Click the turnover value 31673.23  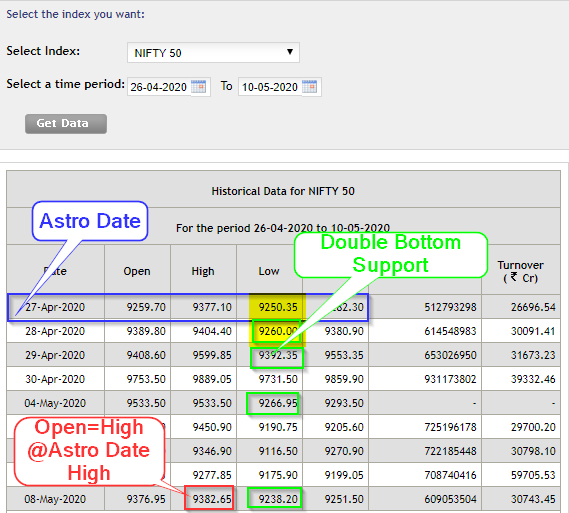pyautogui.click(x=533, y=355)
